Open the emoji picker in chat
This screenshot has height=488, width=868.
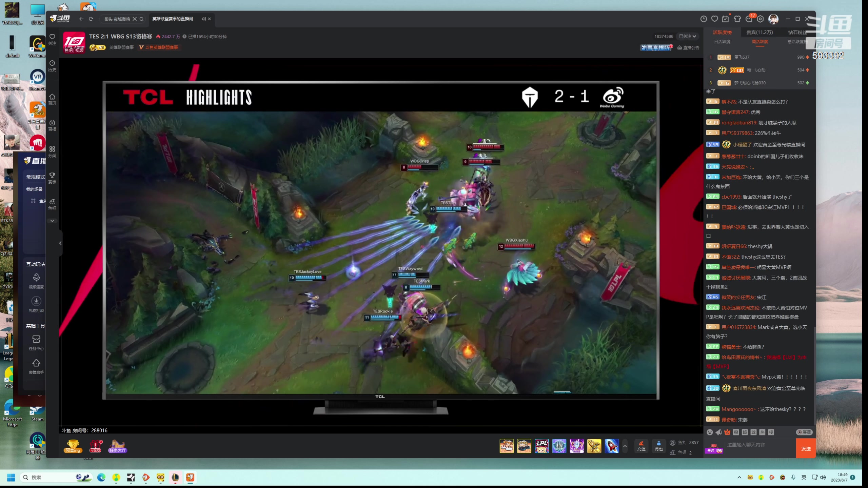pos(710,432)
